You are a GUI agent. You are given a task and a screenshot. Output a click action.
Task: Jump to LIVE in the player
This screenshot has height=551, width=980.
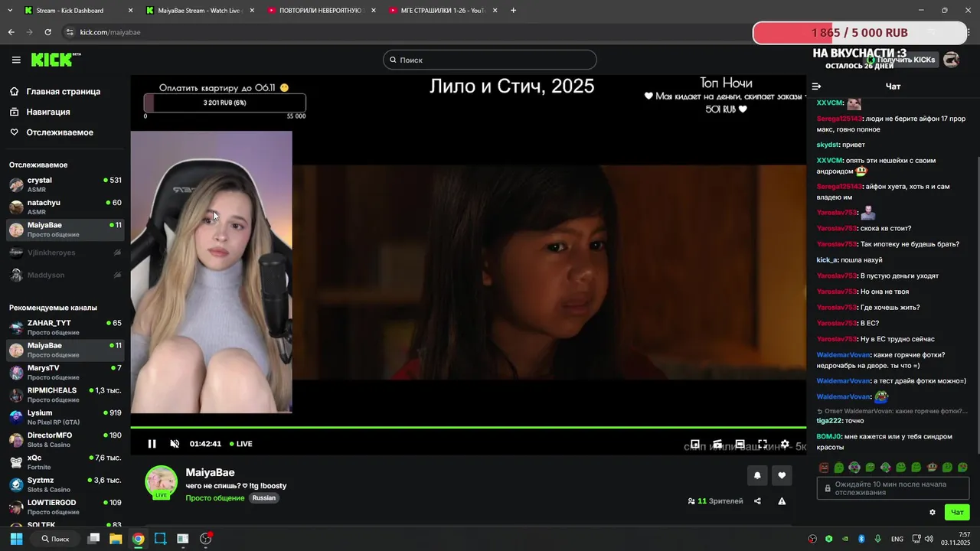pyautogui.click(x=240, y=444)
